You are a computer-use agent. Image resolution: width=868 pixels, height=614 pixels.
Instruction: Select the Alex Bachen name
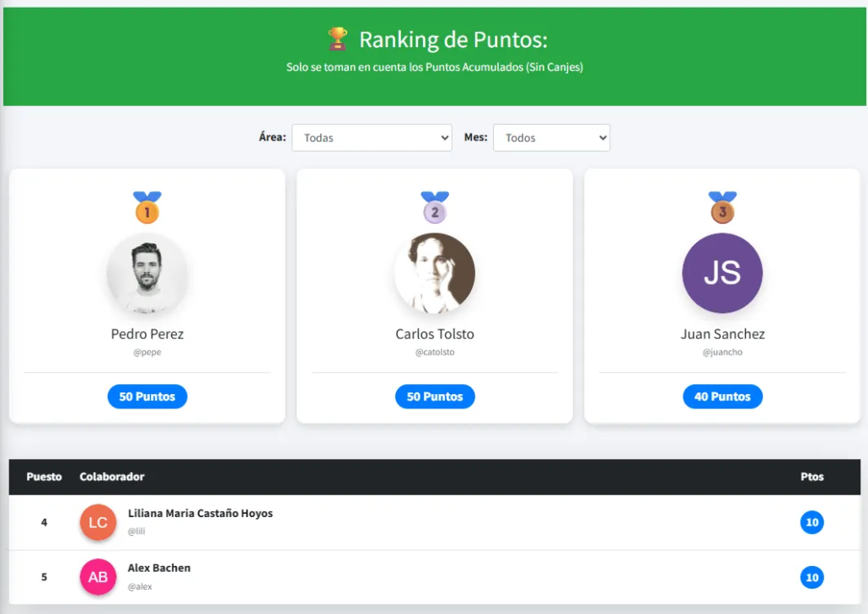click(159, 569)
